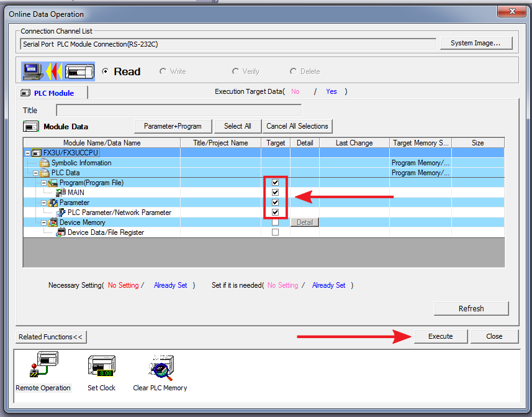Collapse the FX3U/FX3UCCPU tree node
Image resolution: width=532 pixels, height=417 pixels.
click(28, 153)
